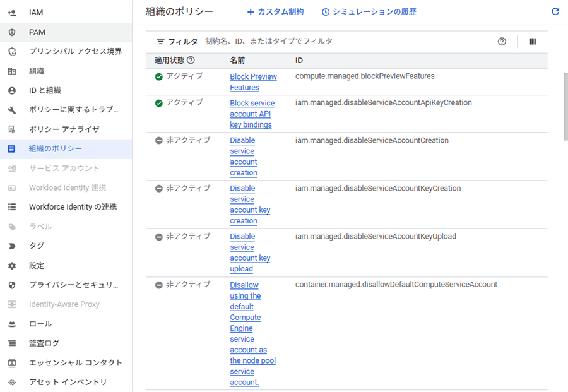
Task: Click the タグ icon in sidebar
Action: (11, 246)
